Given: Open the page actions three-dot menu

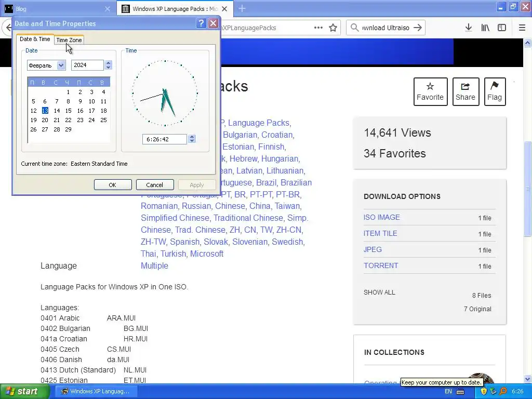Looking at the screenshot, I should tap(318, 28).
